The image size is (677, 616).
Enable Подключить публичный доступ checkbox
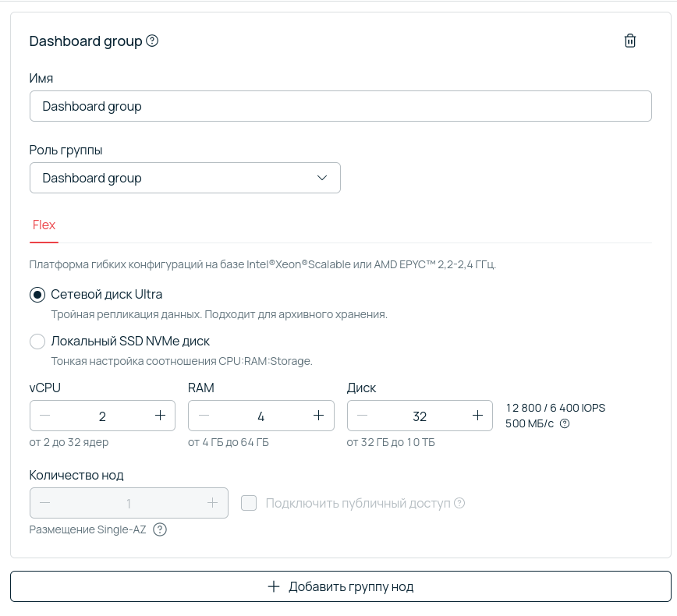coord(249,503)
